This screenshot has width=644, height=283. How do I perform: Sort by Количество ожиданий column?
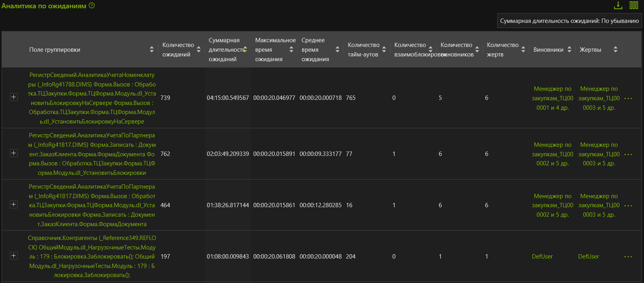(x=198, y=49)
